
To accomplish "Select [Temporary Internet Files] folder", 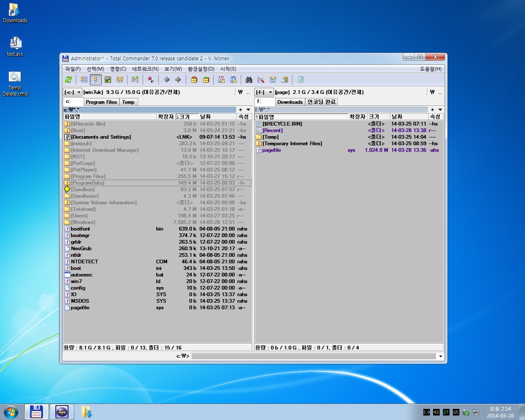I will pos(349,144).
